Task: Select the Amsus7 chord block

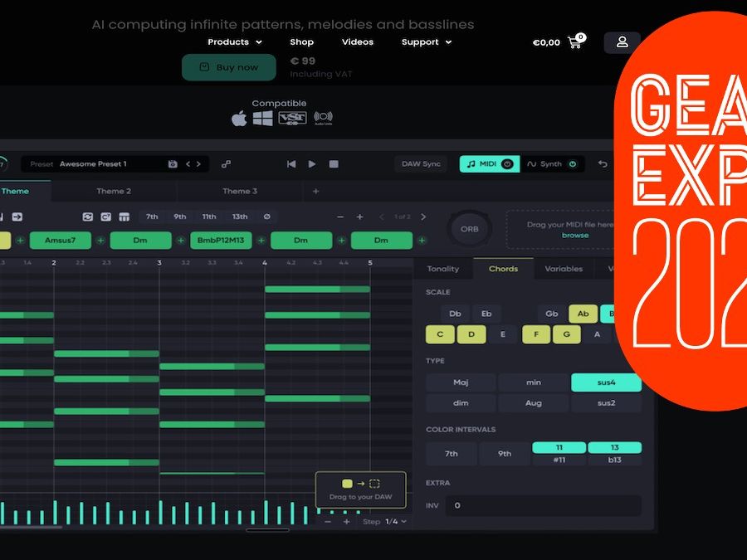Action: point(60,241)
